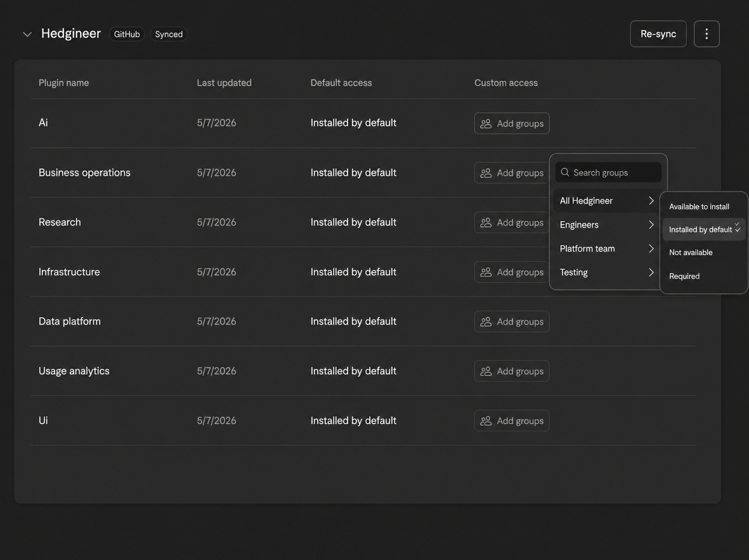This screenshot has width=749, height=560.
Task: Select the Ui plugin name
Action: [x=43, y=420]
